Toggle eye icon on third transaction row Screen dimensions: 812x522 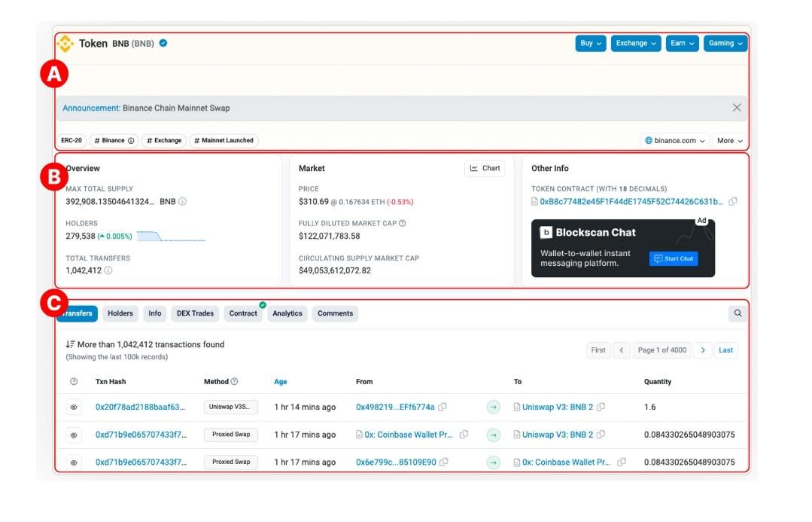[74, 462]
